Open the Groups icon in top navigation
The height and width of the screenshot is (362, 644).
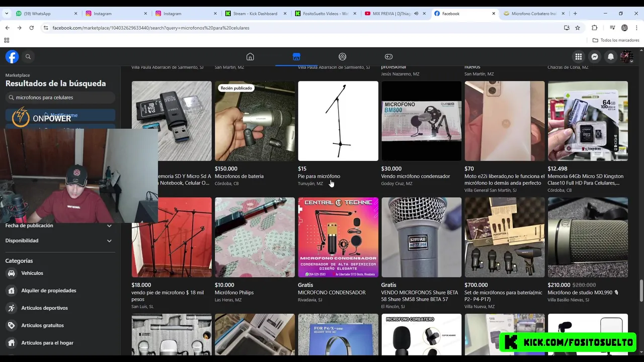pyautogui.click(x=343, y=57)
